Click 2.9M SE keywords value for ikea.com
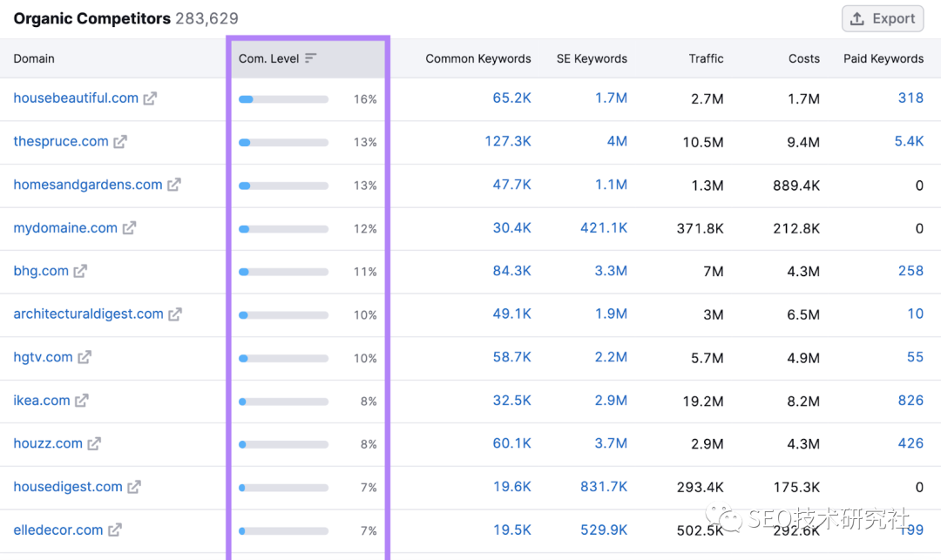This screenshot has height=560, width=941. 611,401
